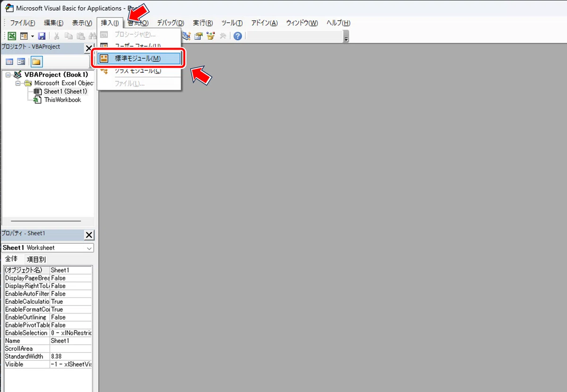Click the Microsoft Excel Objects folder label
This screenshot has width=567, height=392.
64,83
